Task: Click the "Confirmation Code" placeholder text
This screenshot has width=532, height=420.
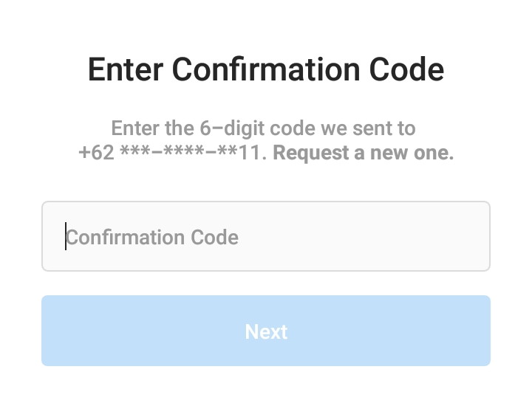Action: pyautogui.click(x=152, y=238)
